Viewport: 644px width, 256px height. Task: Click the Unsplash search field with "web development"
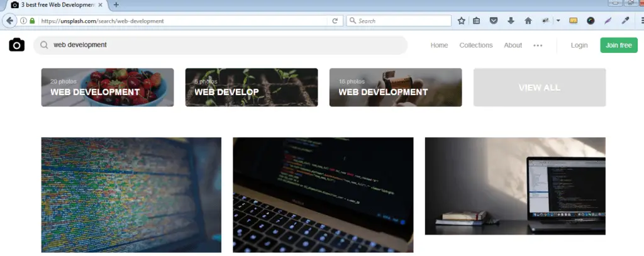(x=220, y=45)
